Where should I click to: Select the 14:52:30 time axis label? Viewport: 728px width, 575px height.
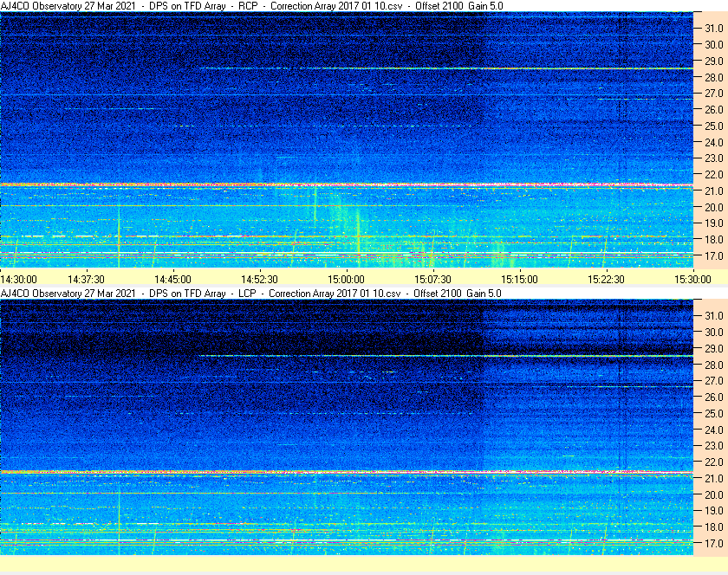[x=259, y=280]
